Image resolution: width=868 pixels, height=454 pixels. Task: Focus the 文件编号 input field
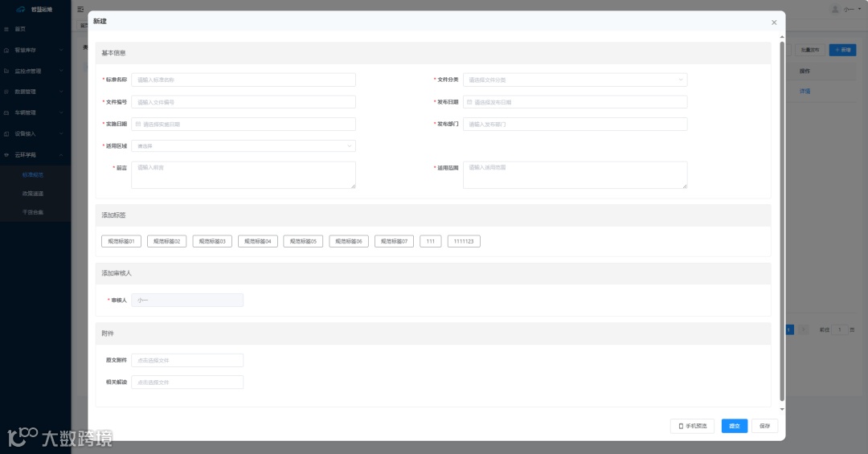pos(243,102)
